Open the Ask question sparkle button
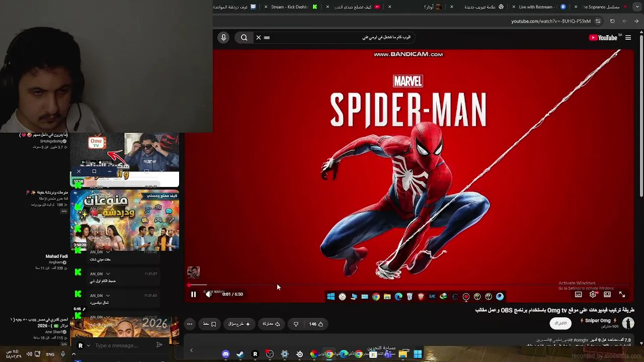The image size is (644, 362). click(239, 324)
